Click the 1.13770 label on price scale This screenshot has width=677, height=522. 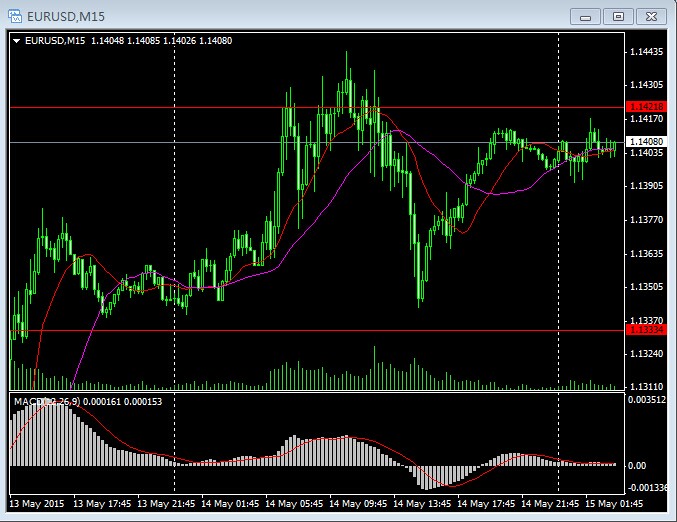pyautogui.click(x=648, y=219)
